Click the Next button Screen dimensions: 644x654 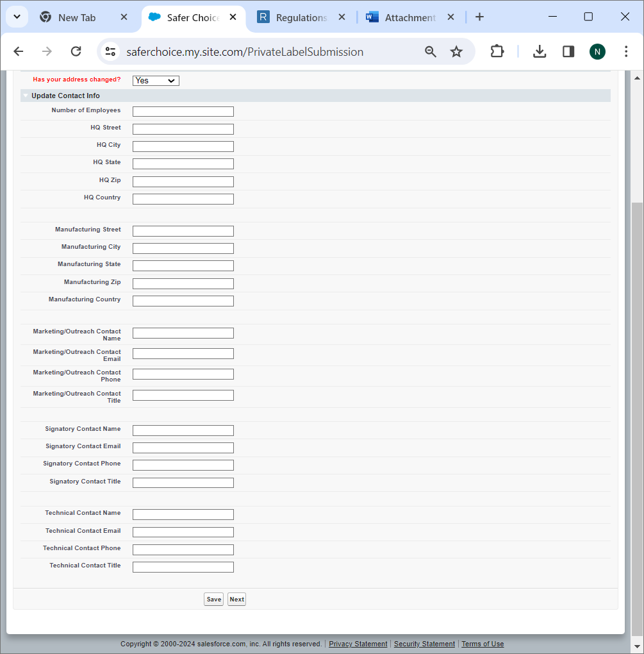pos(236,599)
